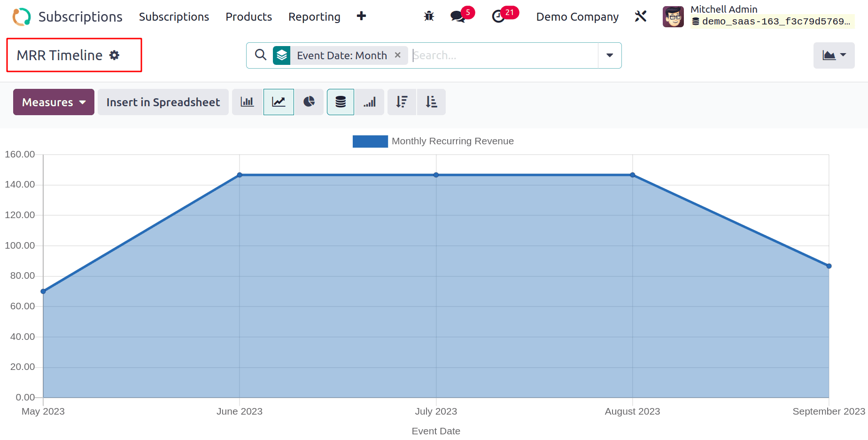This screenshot has height=440, width=868.
Task: Toggle the stacked chart option
Action: tap(341, 102)
